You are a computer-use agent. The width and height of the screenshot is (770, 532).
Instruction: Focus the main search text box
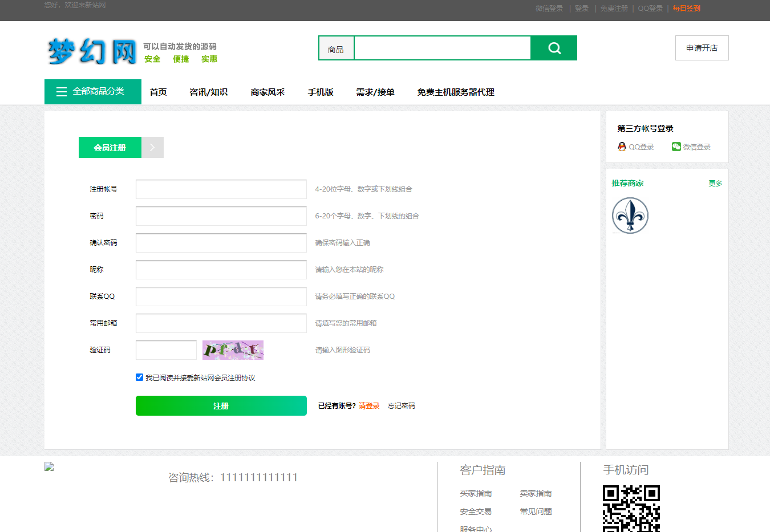pos(443,48)
